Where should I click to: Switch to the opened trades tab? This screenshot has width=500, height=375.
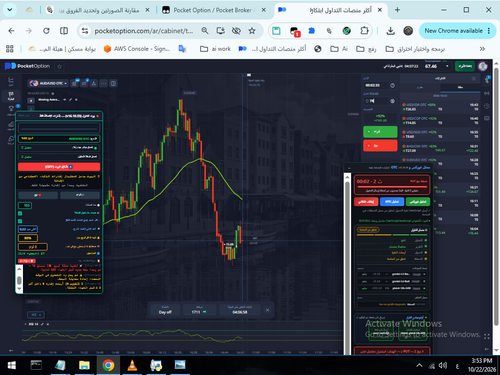pyautogui.click(x=420, y=87)
